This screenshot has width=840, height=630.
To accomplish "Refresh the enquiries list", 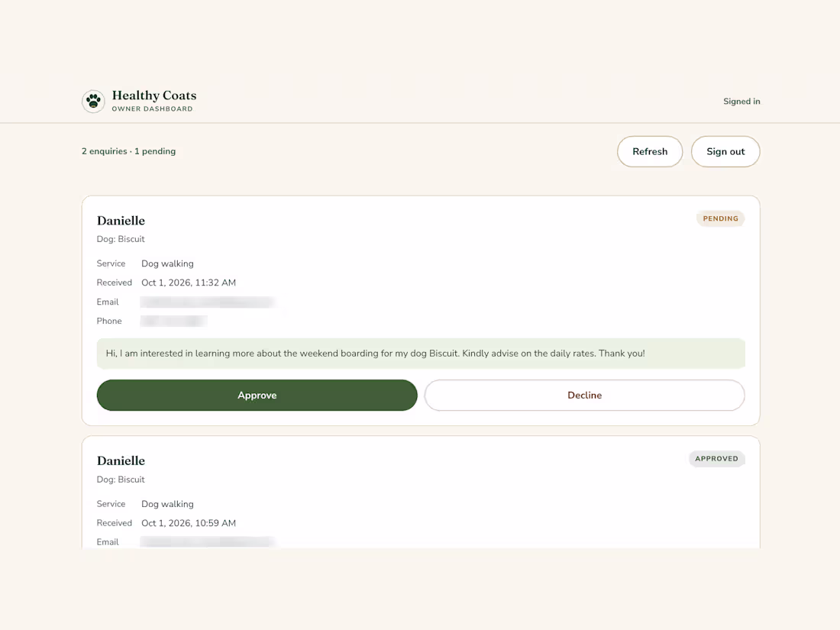I will pyautogui.click(x=650, y=152).
